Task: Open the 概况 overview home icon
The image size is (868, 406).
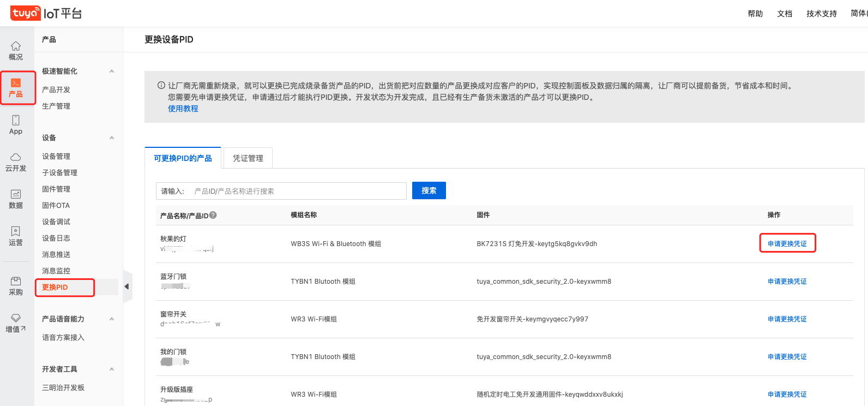Action: tap(16, 46)
